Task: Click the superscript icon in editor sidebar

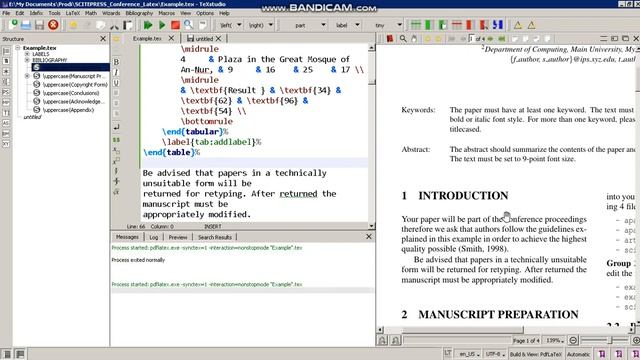Action: [116, 160]
